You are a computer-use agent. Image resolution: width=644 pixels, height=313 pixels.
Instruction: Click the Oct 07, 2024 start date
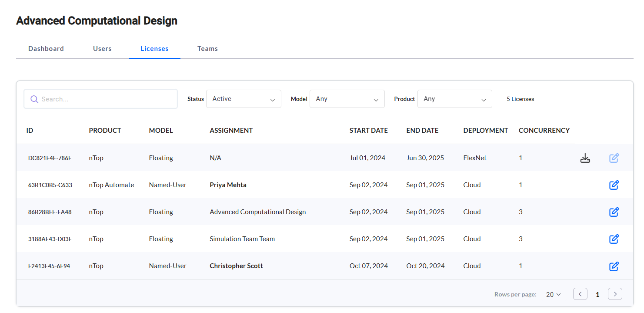(x=368, y=266)
